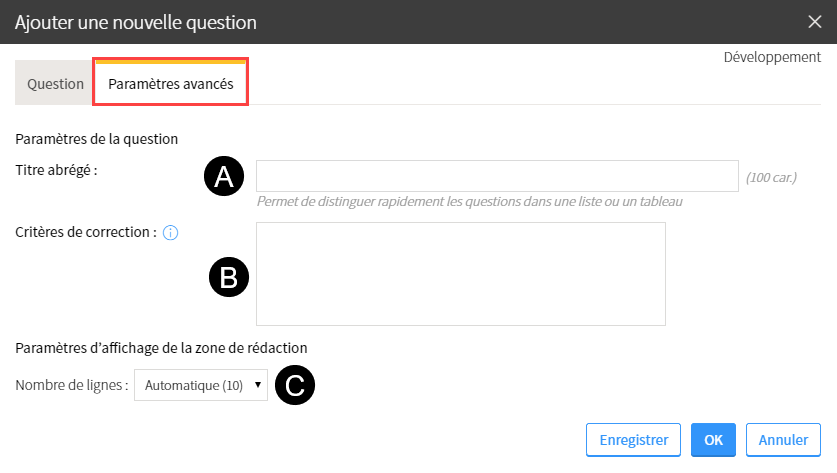The width and height of the screenshot is (837, 473).
Task: Click the Enregistrer button
Action: [x=634, y=440]
